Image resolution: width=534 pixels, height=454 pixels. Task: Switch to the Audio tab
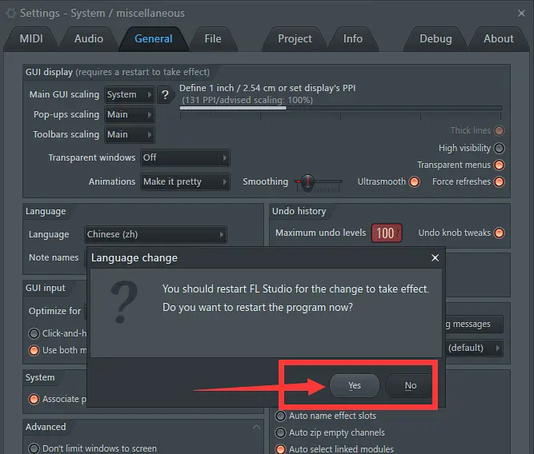[x=89, y=39]
